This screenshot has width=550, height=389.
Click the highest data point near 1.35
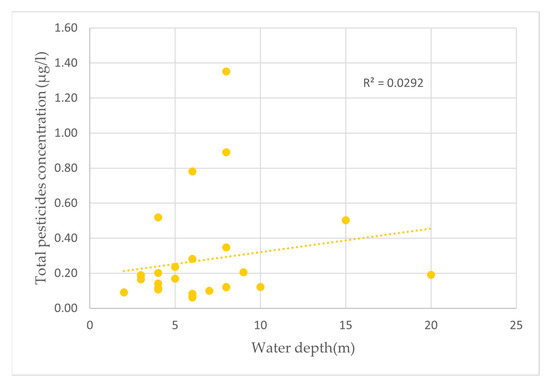pos(226,72)
